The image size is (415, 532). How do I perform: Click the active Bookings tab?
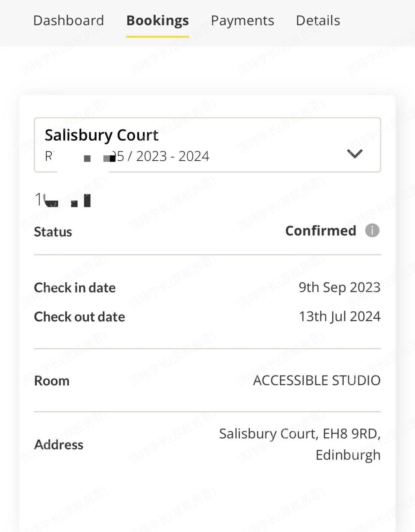pos(157,20)
